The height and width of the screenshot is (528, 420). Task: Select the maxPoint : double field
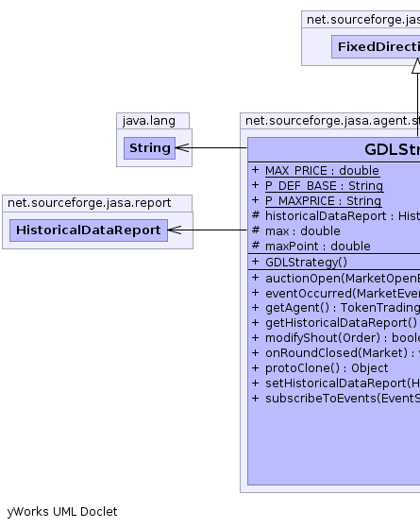click(318, 247)
